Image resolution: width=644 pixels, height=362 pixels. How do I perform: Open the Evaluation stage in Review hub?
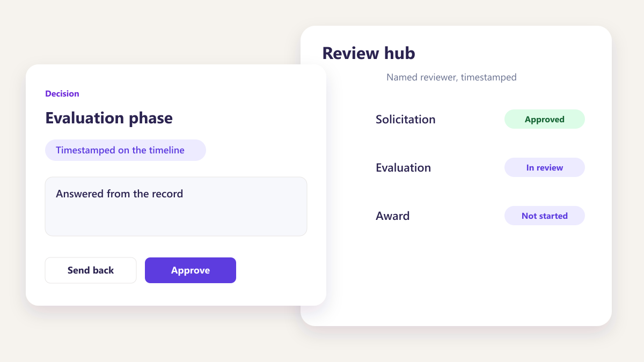480,167
